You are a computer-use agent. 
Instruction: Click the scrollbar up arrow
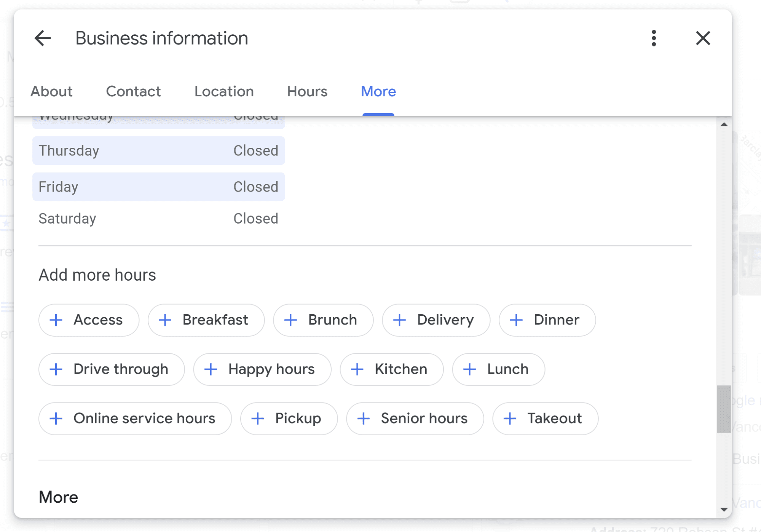click(724, 125)
